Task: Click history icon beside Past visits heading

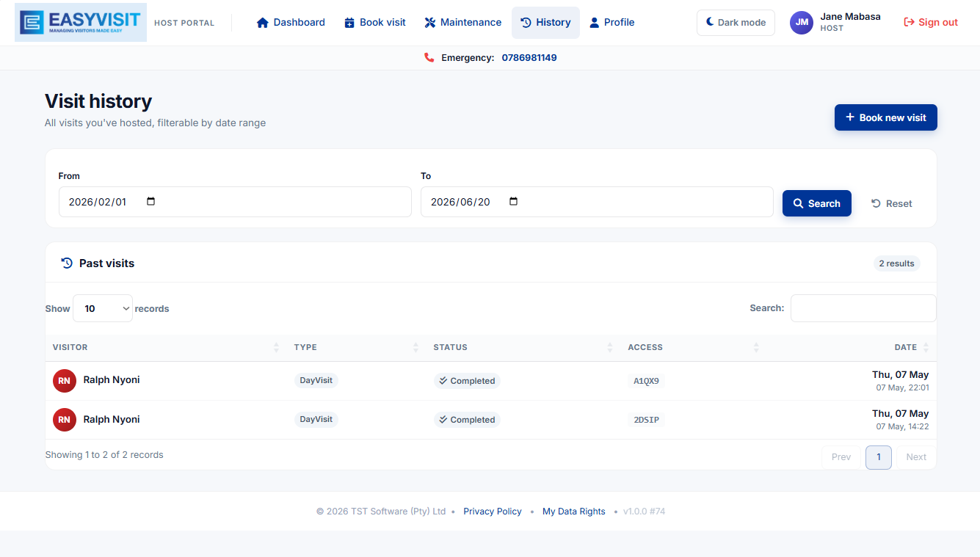Action: (67, 263)
